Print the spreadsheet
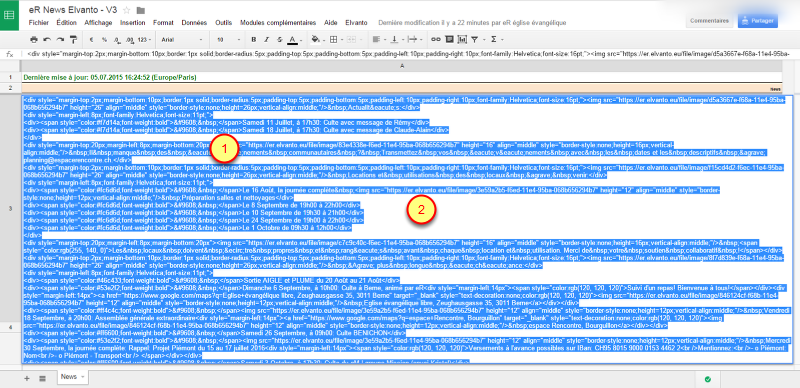 tap(34, 39)
